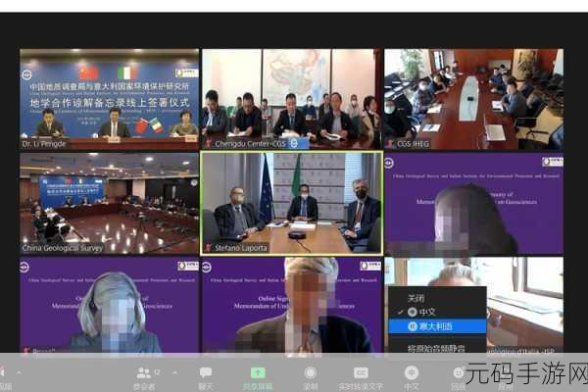Screen dimensions: 588x392
Task: Toggle 将原始音频静音 in the interpretation menu
Action: pyautogui.click(x=436, y=349)
